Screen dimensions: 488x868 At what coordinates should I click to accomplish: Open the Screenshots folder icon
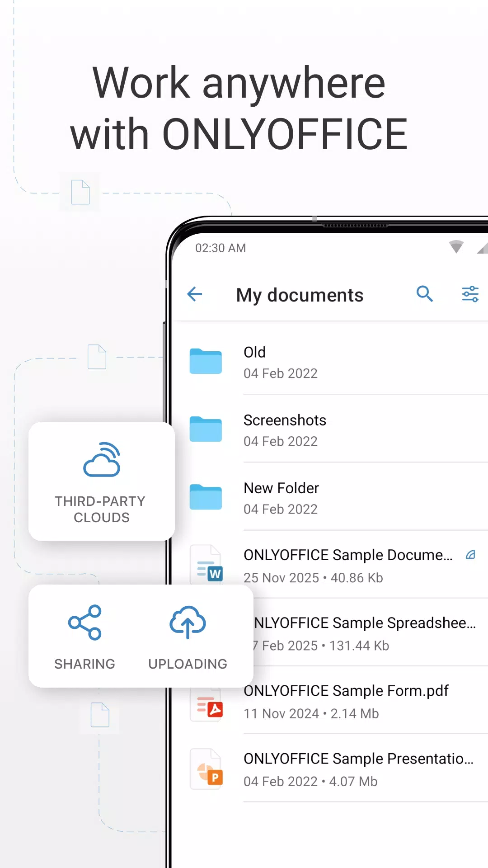206,429
